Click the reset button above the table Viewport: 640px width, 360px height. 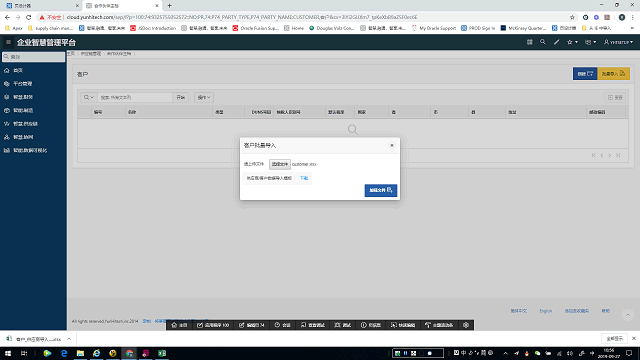click(x=615, y=98)
